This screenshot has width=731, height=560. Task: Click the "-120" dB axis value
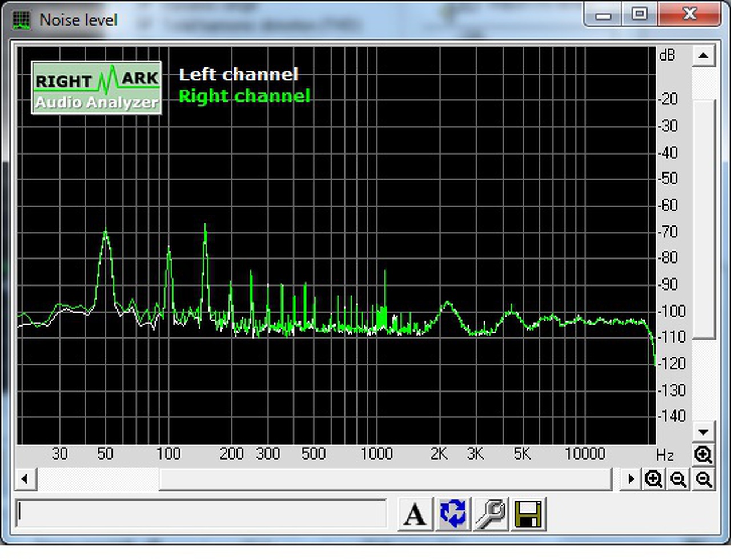coord(672,364)
